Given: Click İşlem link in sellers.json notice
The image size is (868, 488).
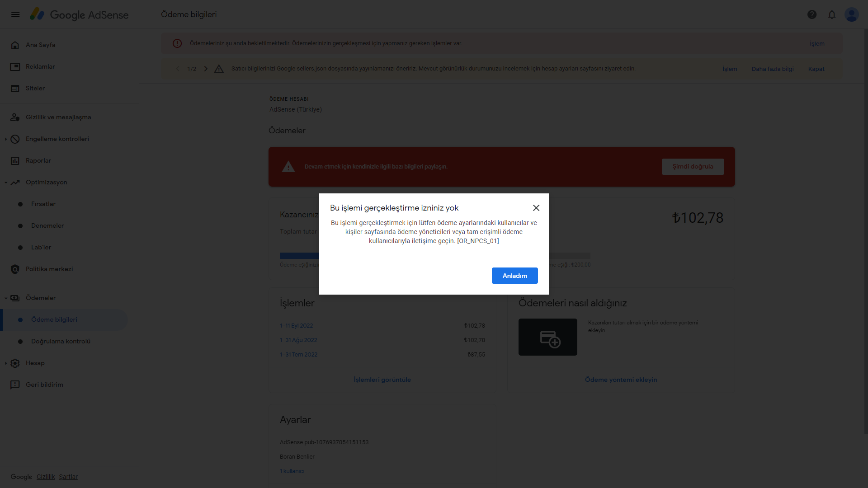Looking at the screenshot, I should (x=730, y=69).
